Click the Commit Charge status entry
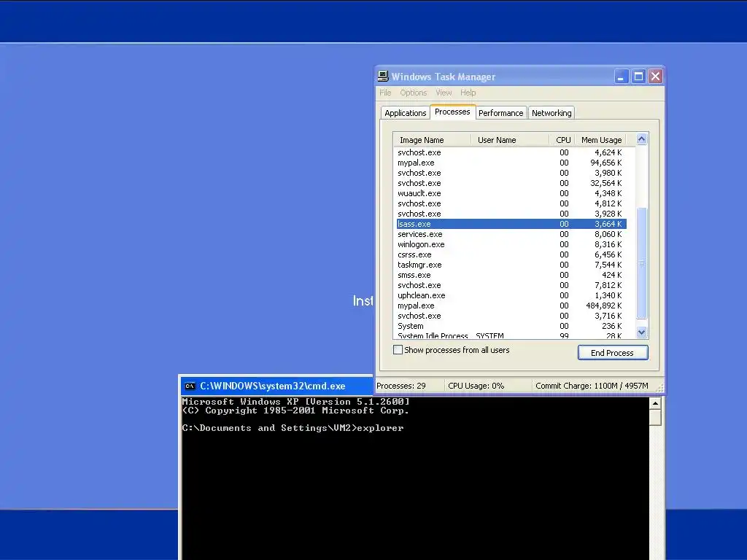 pyautogui.click(x=592, y=386)
